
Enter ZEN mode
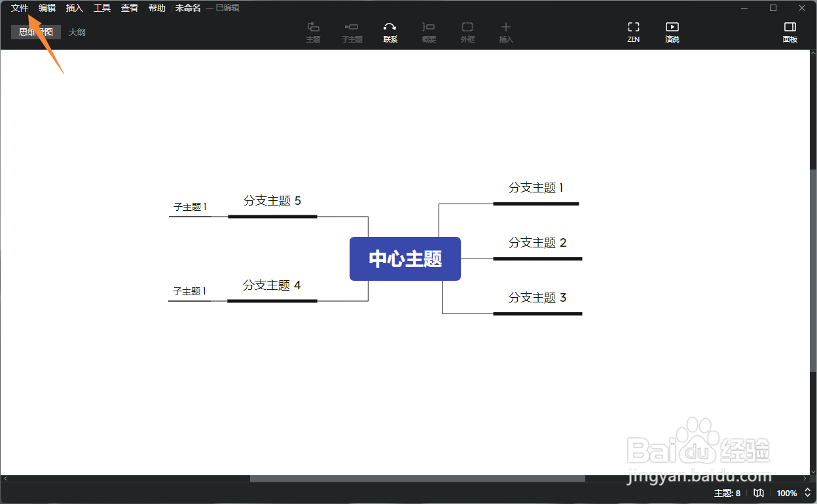[x=633, y=32]
